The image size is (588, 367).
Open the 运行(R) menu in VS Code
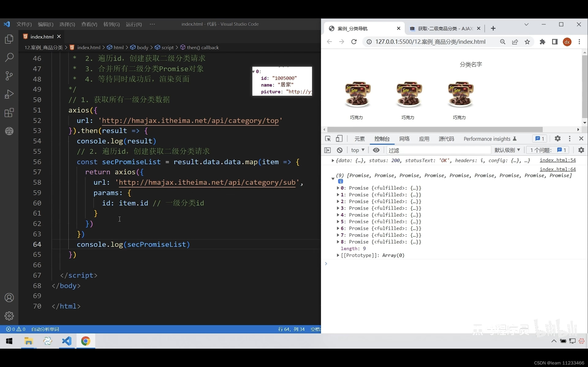pyautogui.click(x=134, y=24)
